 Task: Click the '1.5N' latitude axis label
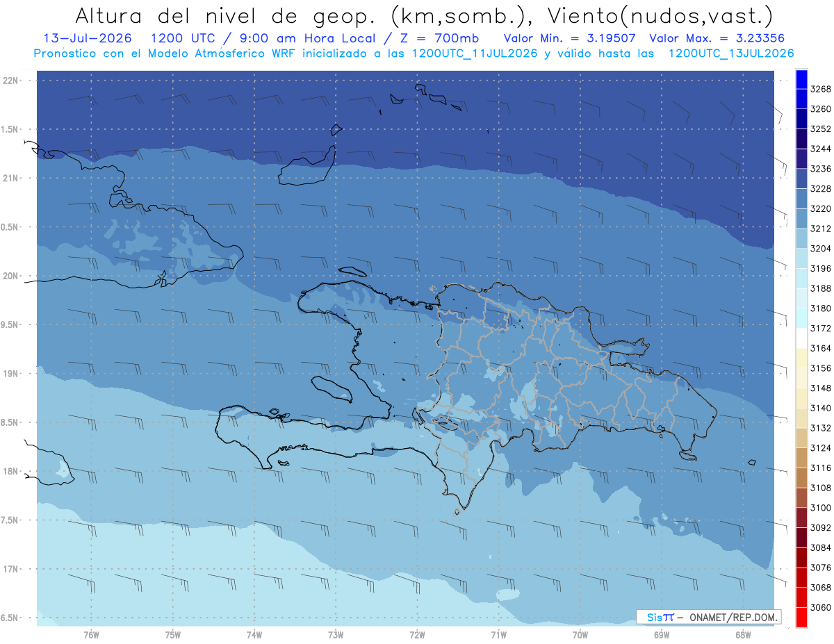pos(10,129)
